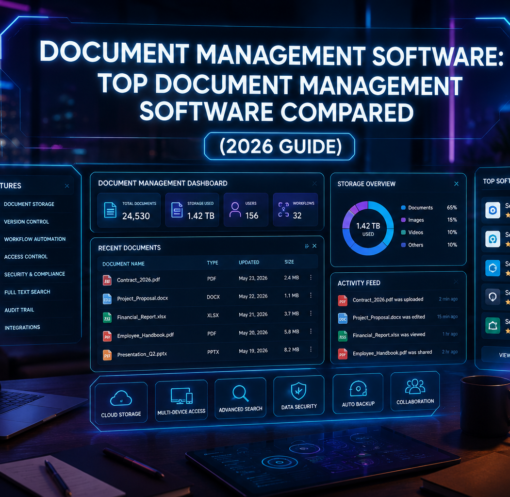The height and width of the screenshot is (497, 510).
Task: Click the Presentation_Q2.pptx orange file icon
Action: [107, 355]
